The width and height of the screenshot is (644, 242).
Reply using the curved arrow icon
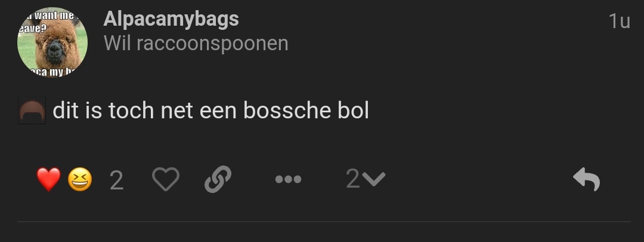(587, 179)
